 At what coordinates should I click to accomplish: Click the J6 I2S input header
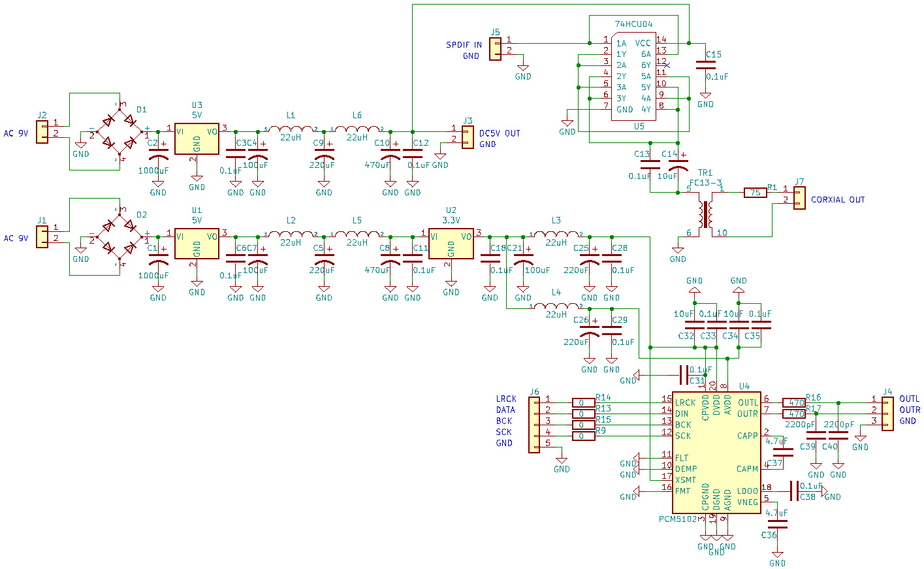coord(534,425)
